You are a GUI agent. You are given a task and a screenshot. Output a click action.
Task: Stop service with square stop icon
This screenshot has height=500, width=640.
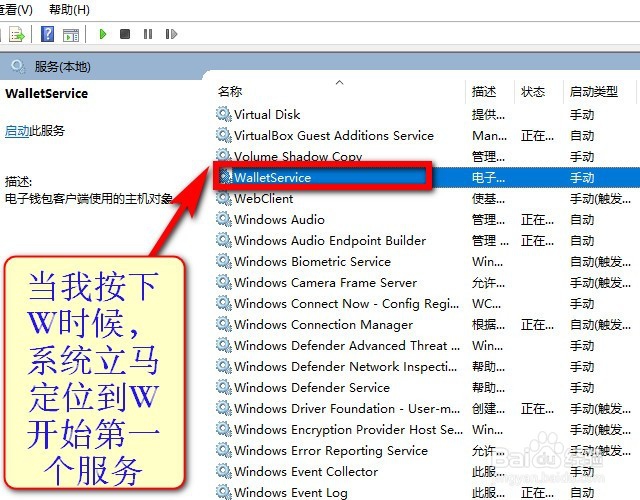[x=125, y=34]
